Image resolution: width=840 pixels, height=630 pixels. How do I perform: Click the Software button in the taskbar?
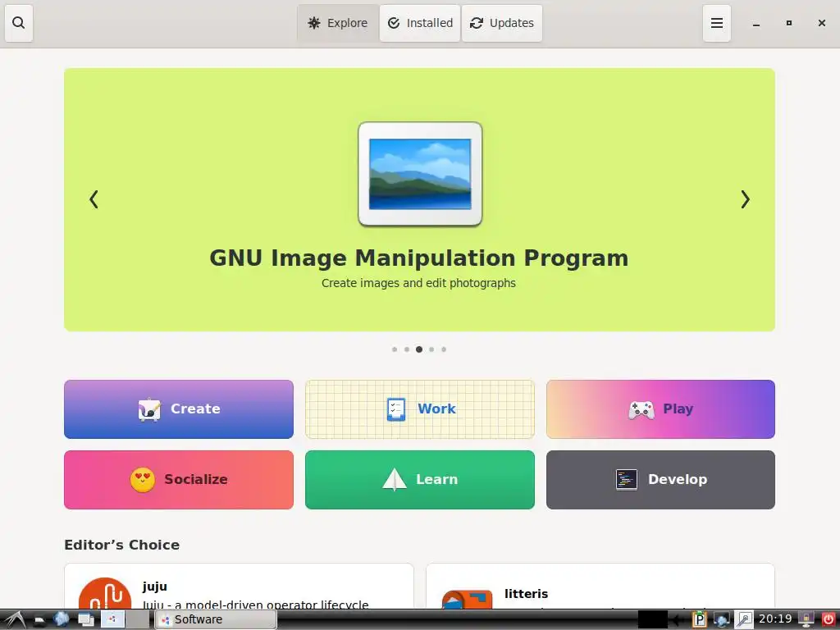[x=216, y=619]
